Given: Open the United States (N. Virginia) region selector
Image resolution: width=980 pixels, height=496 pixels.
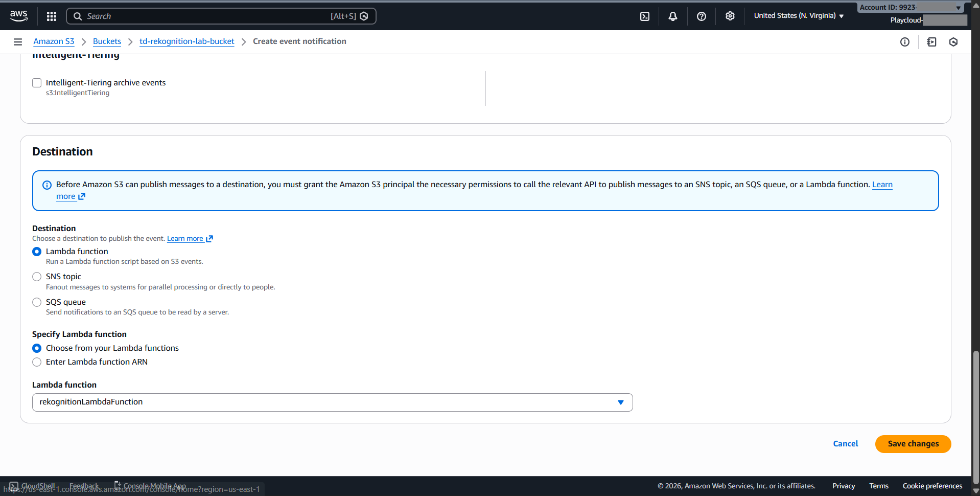Looking at the screenshot, I should click(x=799, y=16).
